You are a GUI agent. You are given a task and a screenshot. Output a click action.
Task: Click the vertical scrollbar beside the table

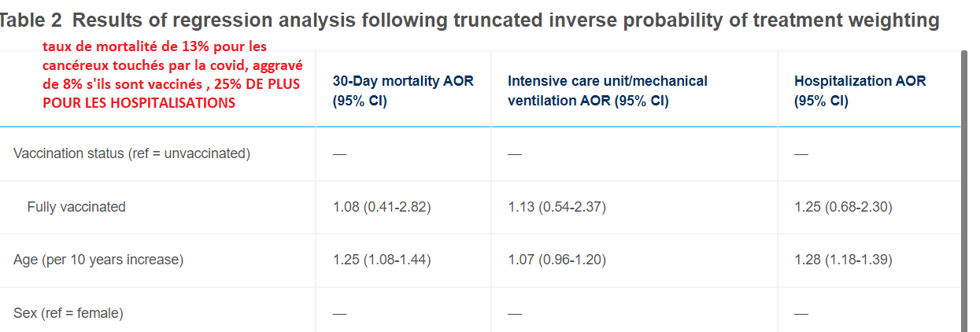point(963,189)
